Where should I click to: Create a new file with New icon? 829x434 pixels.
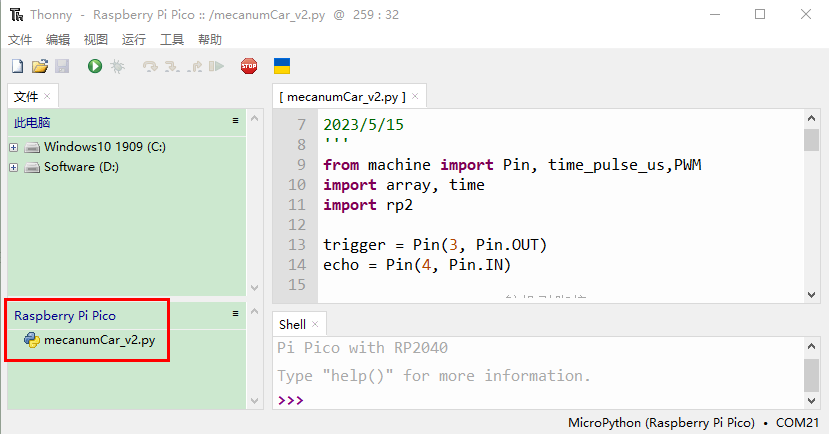click(x=17, y=66)
